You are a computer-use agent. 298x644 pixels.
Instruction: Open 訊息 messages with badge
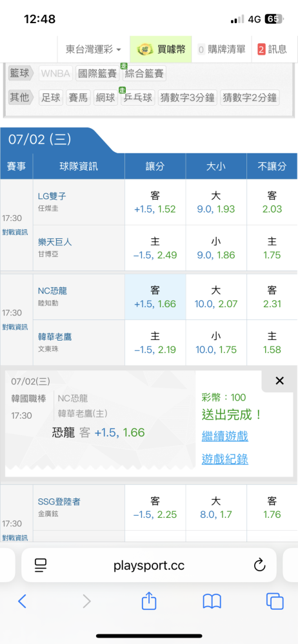(x=272, y=50)
